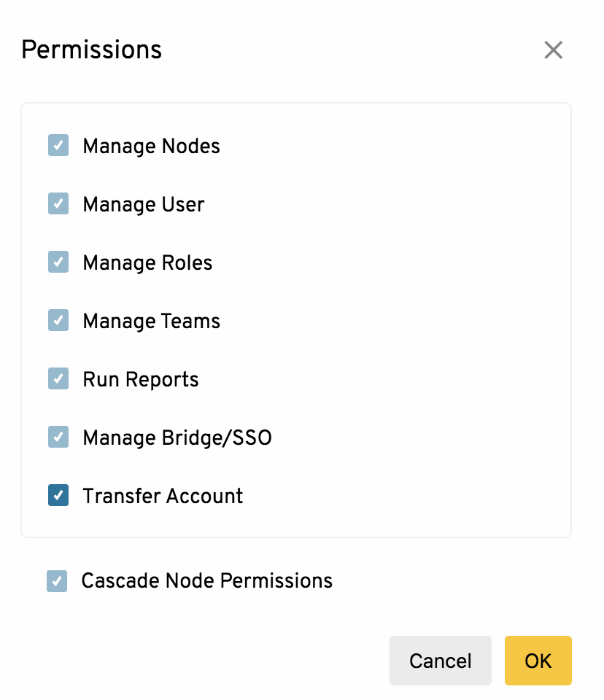Screen dimensions: 604x700
Task: Select the Transfer Account label text
Action: click(163, 496)
